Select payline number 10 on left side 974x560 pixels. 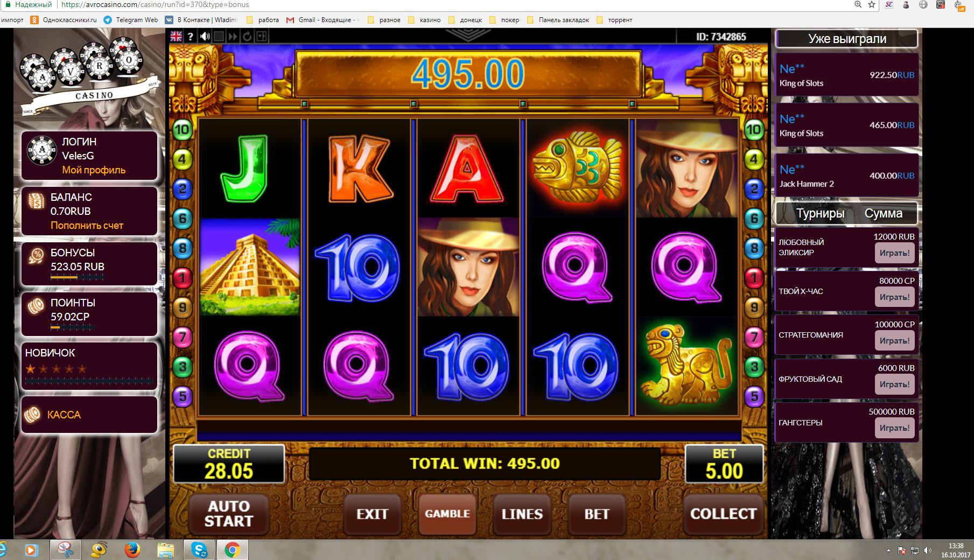point(182,129)
